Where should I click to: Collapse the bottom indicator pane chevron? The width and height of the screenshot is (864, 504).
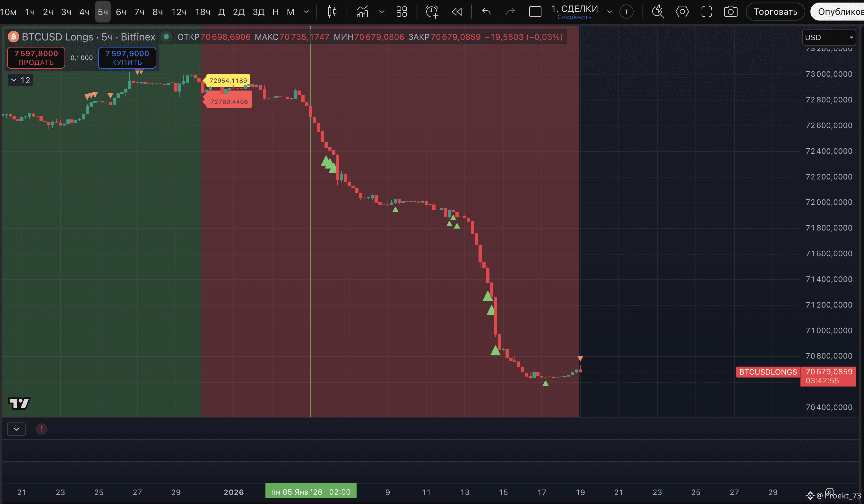[x=16, y=429]
